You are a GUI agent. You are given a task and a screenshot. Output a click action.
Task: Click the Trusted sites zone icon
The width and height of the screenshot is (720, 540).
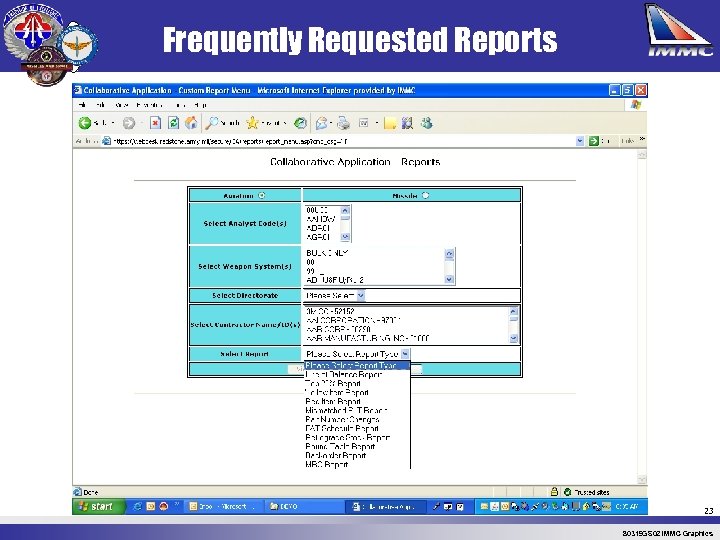click(x=568, y=492)
